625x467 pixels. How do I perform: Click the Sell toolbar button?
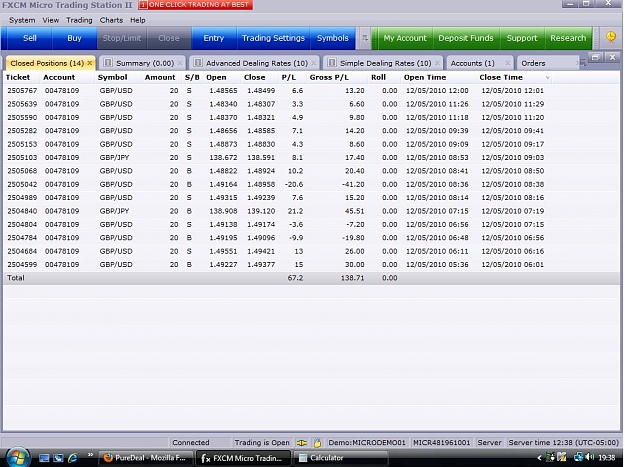tap(29, 38)
